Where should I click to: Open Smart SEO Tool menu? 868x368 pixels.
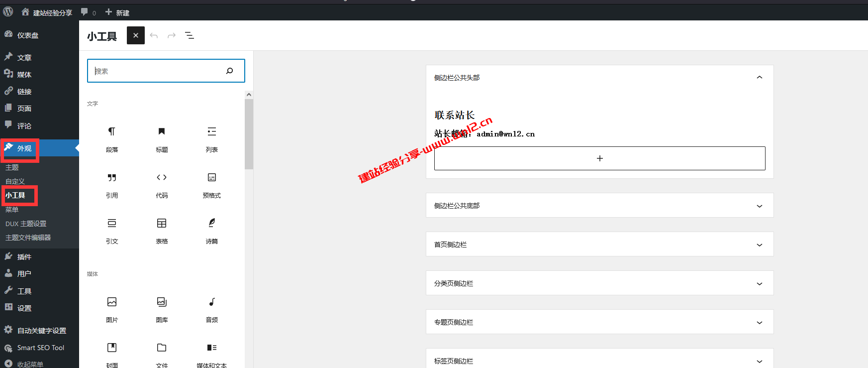39,348
